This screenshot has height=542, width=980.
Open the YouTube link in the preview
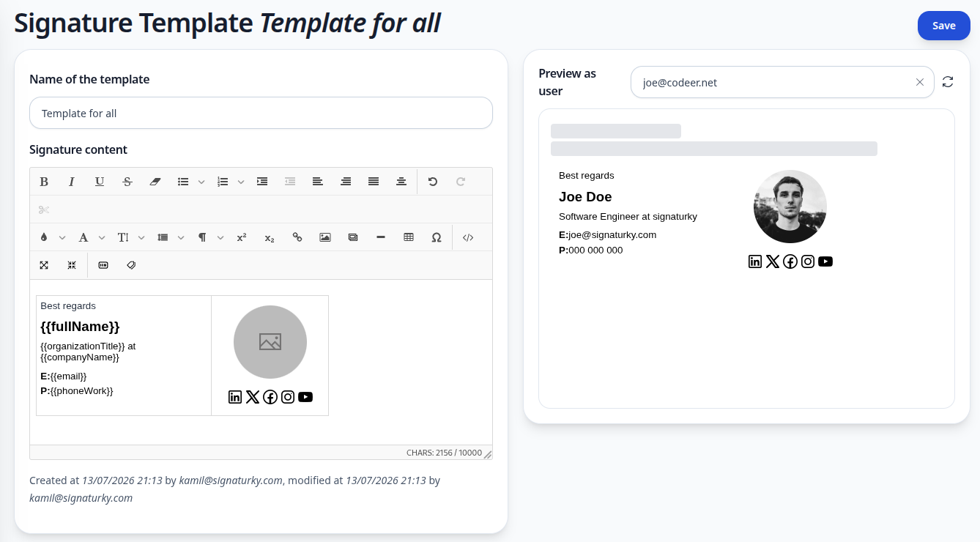(825, 261)
